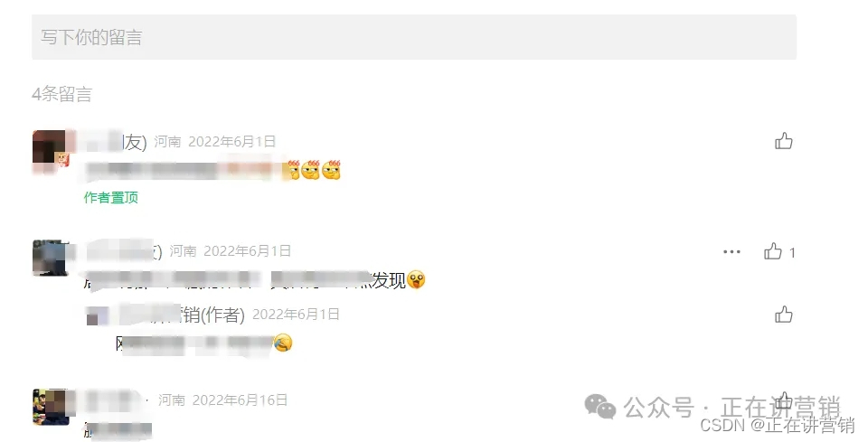Click the pinned commenter's name ending 友)
The image size is (868, 442).
[115, 142]
